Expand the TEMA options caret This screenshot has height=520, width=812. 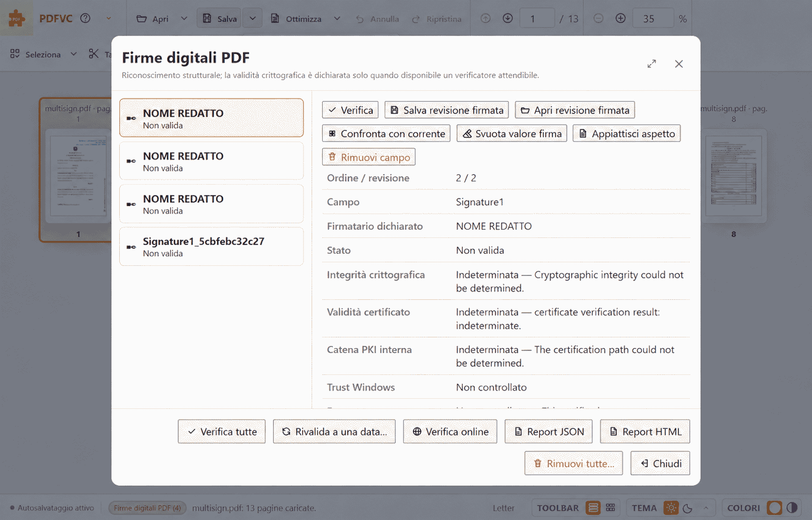click(x=706, y=508)
